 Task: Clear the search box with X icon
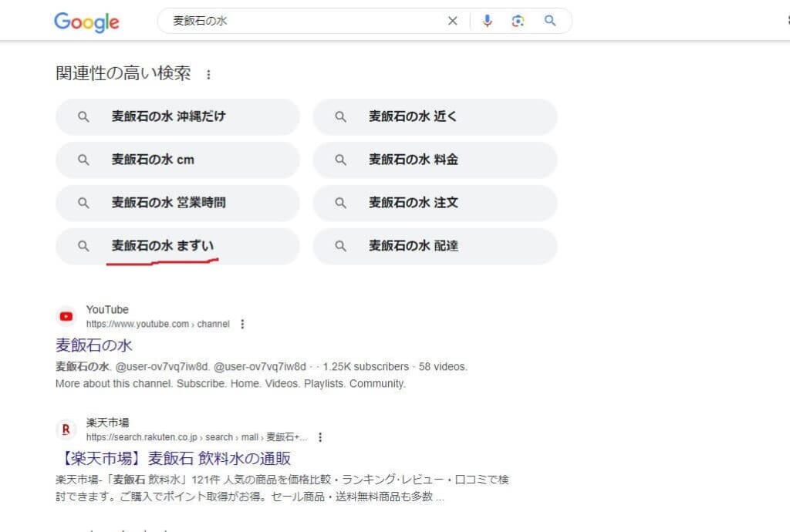(x=453, y=22)
